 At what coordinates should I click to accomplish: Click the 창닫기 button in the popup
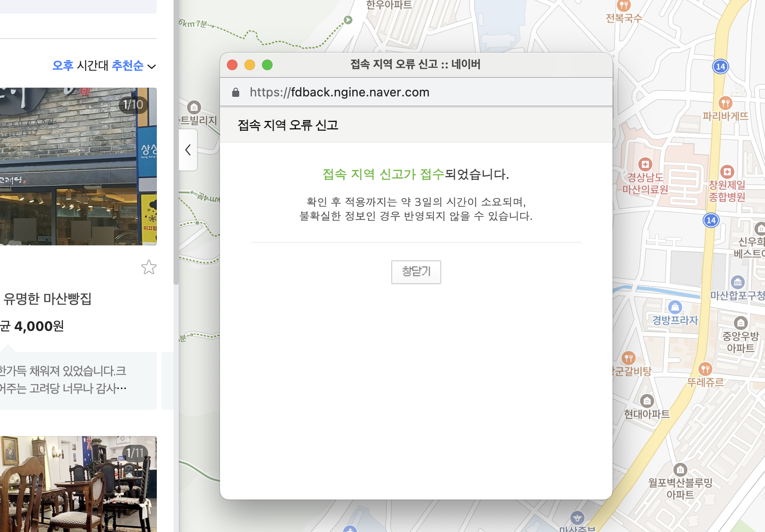(416, 272)
